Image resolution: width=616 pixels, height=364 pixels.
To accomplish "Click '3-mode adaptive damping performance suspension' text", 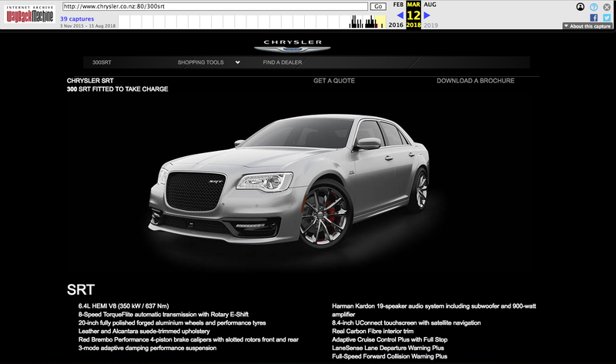I will 147,348.
